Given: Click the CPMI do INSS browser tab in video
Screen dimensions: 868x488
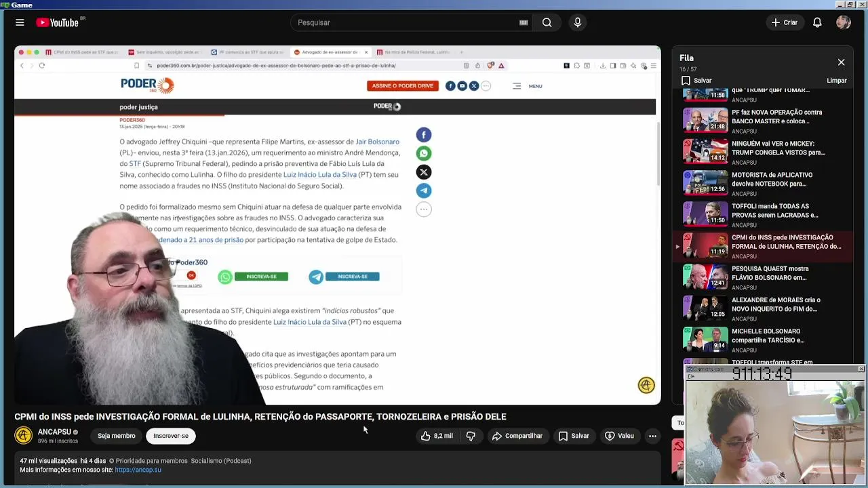Looking at the screenshot, I should (x=82, y=52).
